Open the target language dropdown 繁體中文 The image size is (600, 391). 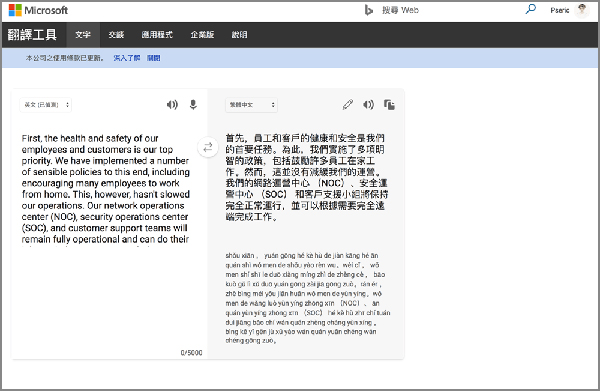coord(251,105)
